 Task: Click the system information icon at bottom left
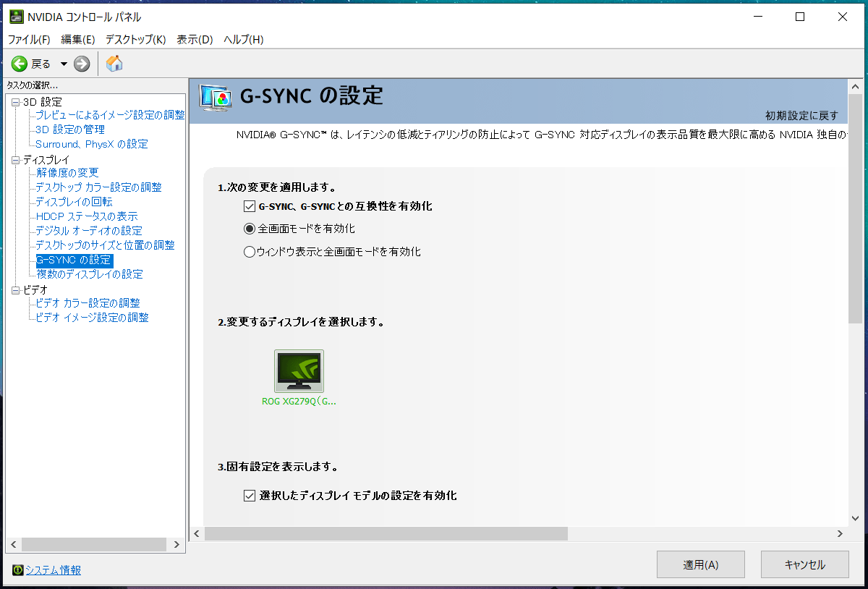click(18, 570)
